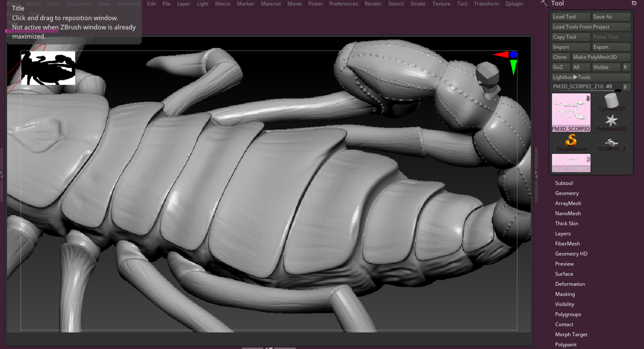The width and height of the screenshot is (644, 349).
Task: Click the Visible button next to All
Action: point(606,67)
